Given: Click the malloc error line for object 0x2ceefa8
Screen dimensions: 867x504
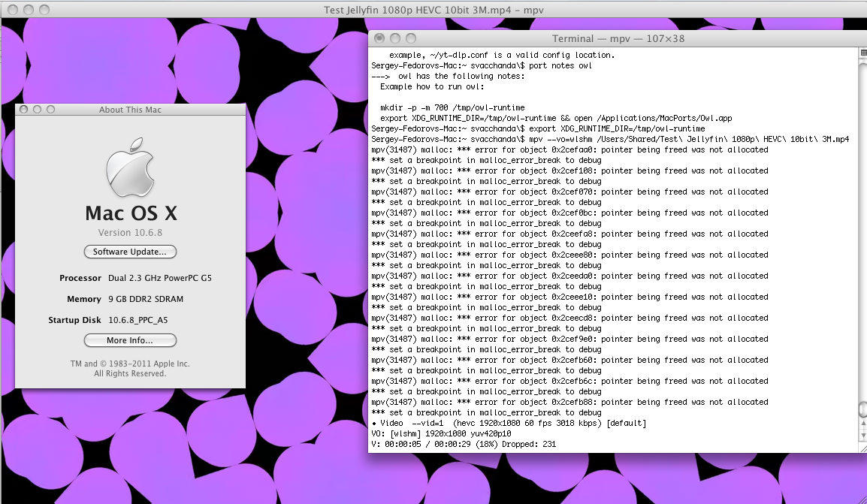Looking at the screenshot, I should click(569, 234).
